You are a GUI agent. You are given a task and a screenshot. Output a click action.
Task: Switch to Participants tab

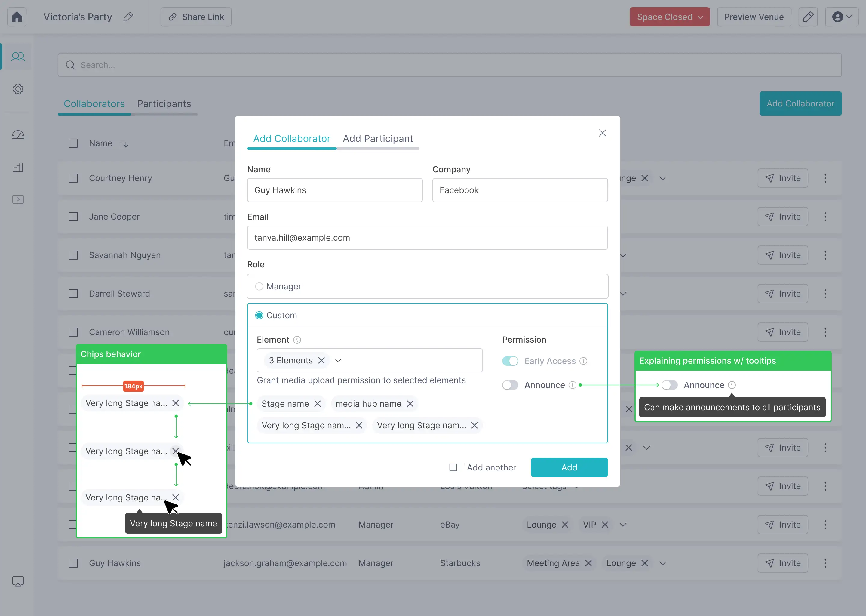click(164, 103)
